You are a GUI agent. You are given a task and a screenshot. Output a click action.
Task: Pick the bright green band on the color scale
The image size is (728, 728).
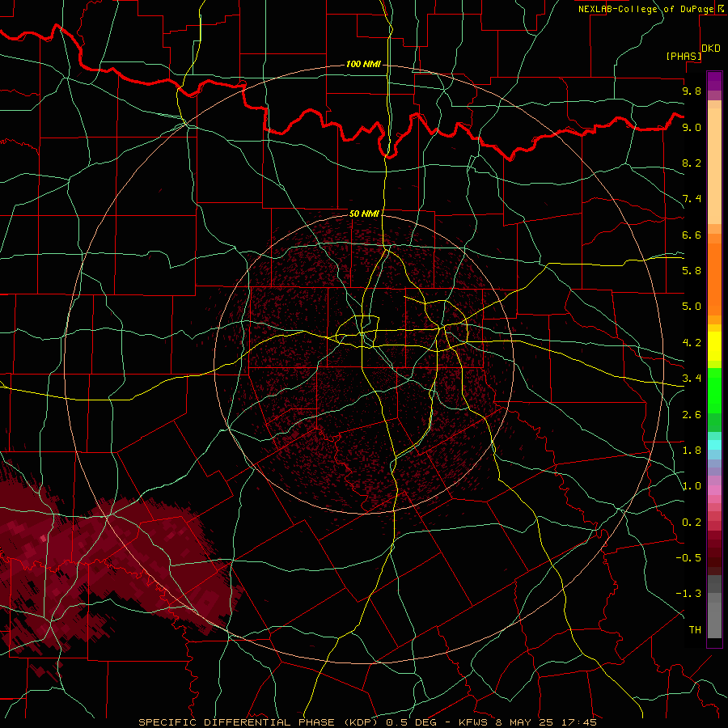click(x=714, y=391)
